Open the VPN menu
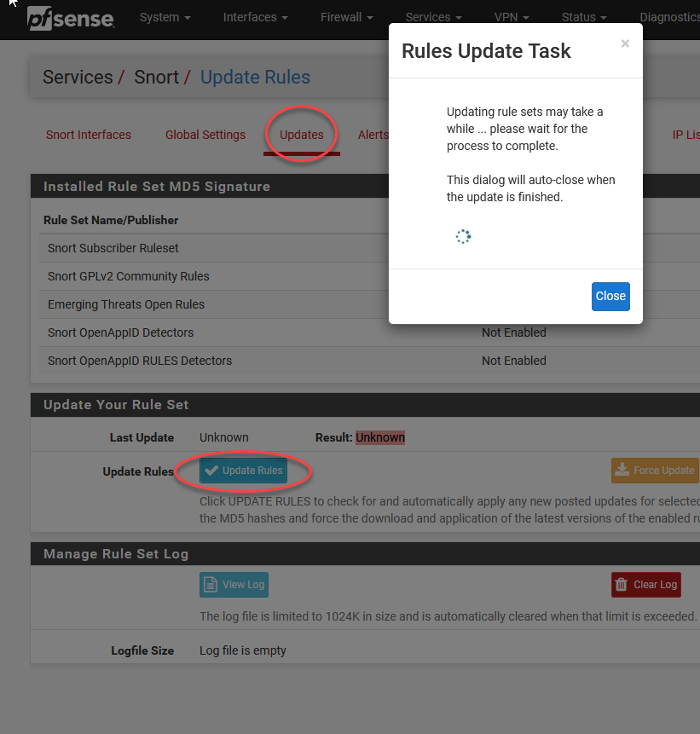700x734 pixels. pyautogui.click(x=512, y=17)
